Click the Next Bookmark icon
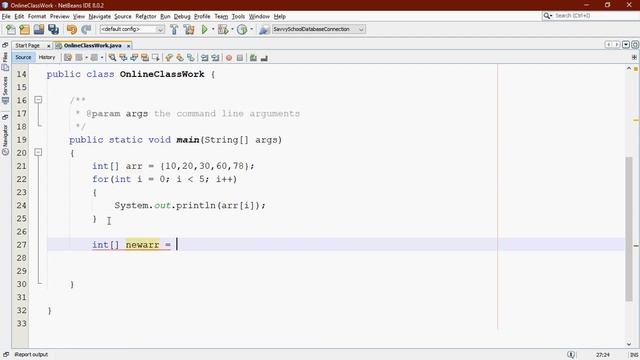The image size is (640, 360). point(180,58)
